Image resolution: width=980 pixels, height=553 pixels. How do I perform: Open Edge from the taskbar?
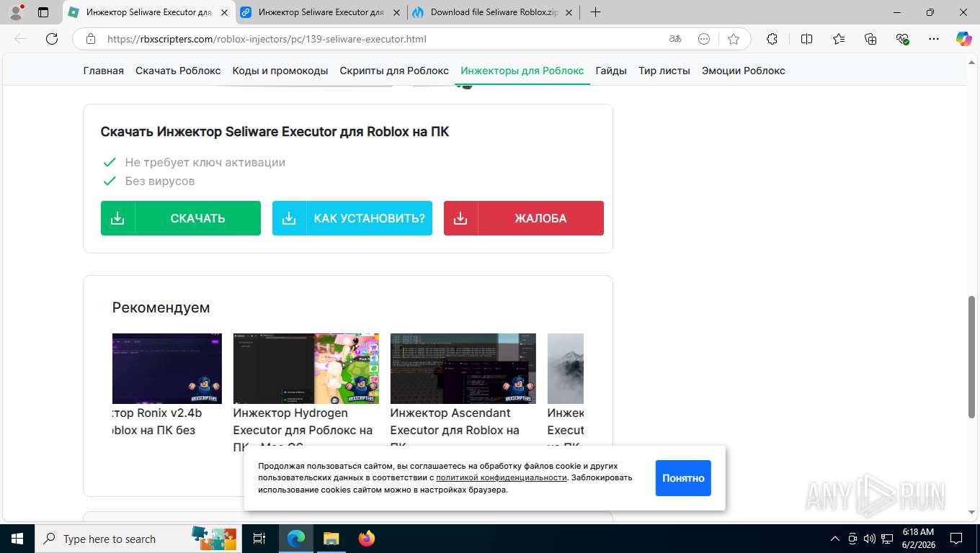296,539
